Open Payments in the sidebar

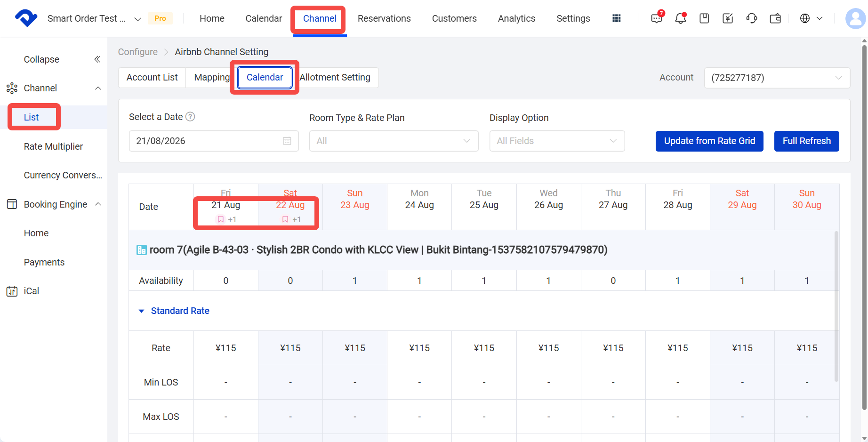[x=44, y=262]
